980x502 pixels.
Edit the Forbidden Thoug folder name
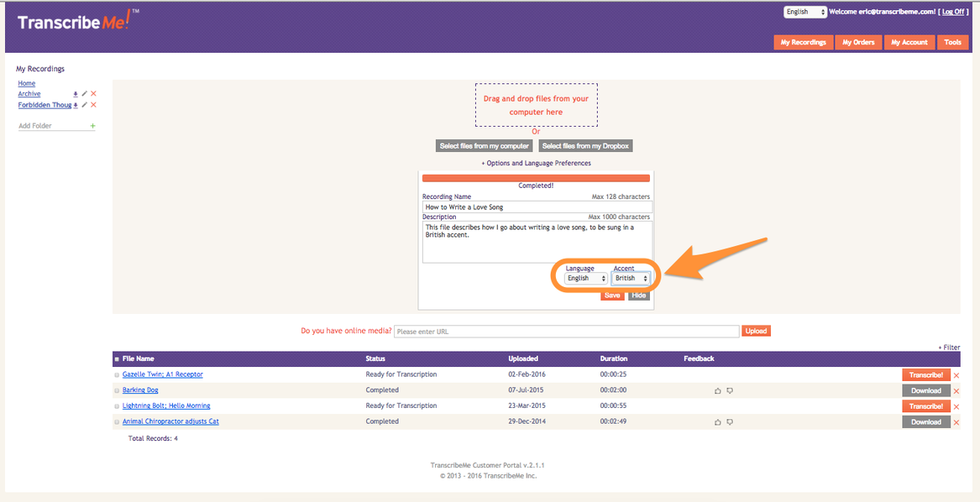tap(84, 105)
